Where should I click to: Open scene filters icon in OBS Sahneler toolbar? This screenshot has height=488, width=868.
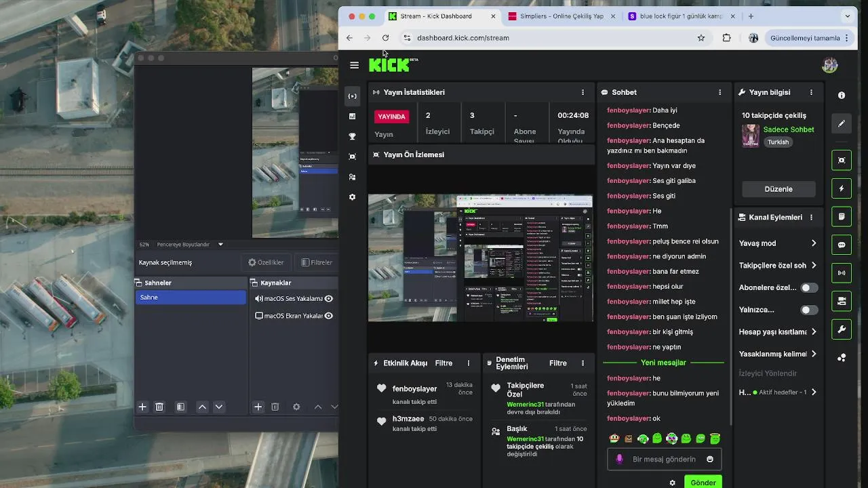coord(180,407)
